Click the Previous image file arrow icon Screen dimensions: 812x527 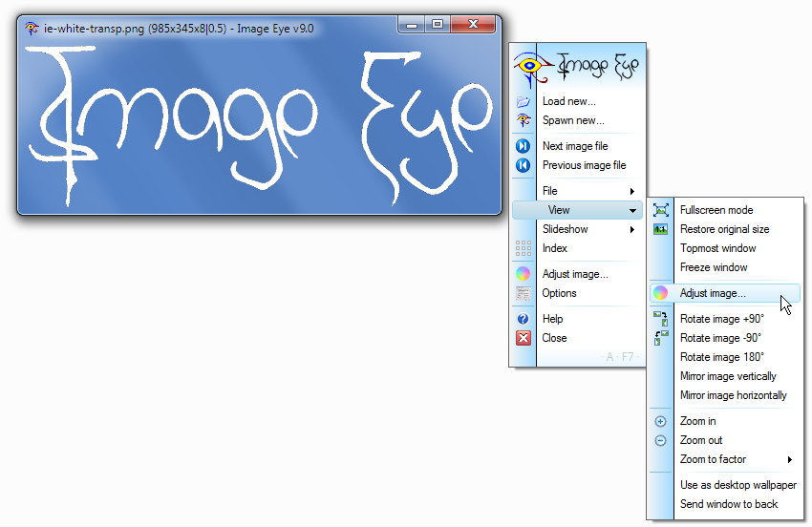(524, 165)
